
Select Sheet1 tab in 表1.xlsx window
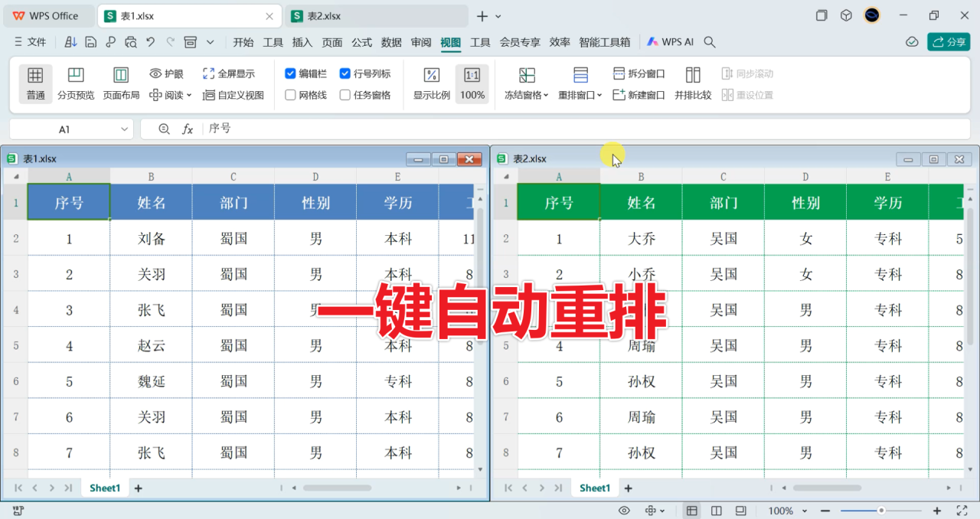tap(105, 488)
